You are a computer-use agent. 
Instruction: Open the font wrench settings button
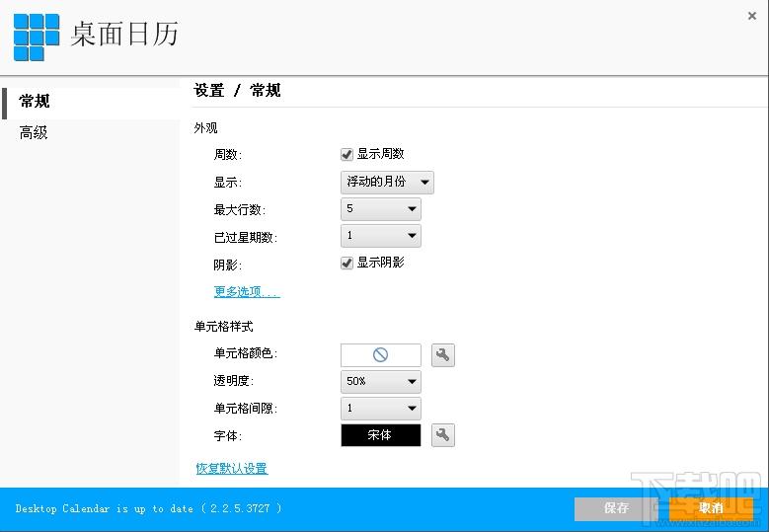(x=443, y=435)
